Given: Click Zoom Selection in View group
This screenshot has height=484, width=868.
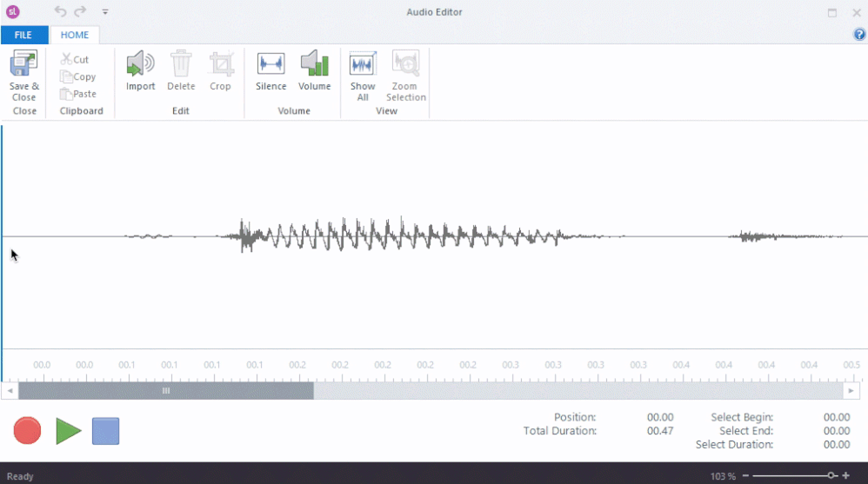Looking at the screenshot, I should [406, 76].
